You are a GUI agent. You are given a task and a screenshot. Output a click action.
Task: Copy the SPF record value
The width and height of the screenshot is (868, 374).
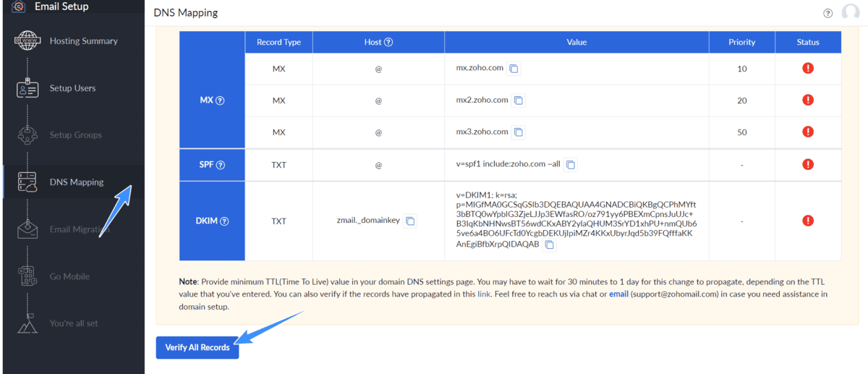point(571,165)
